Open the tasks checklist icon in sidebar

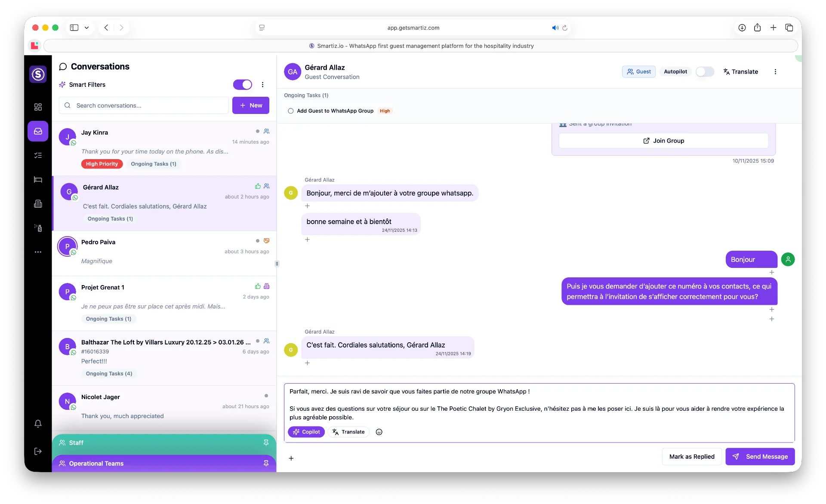click(38, 155)
